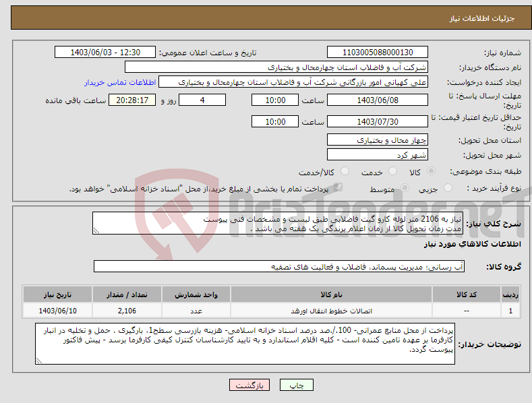Click the request creator name field
The image size is (532, 403).
click(293, 82)
